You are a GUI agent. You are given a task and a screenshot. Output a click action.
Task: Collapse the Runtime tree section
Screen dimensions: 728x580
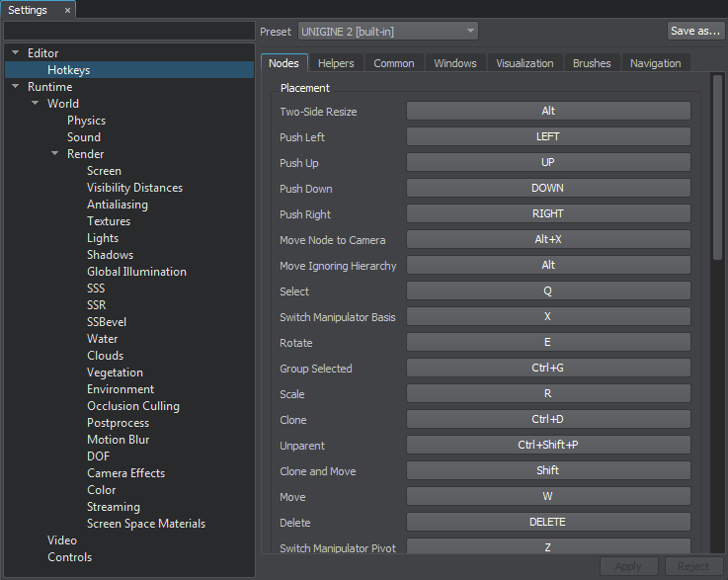pyautogui.click(x=16, y=87)
